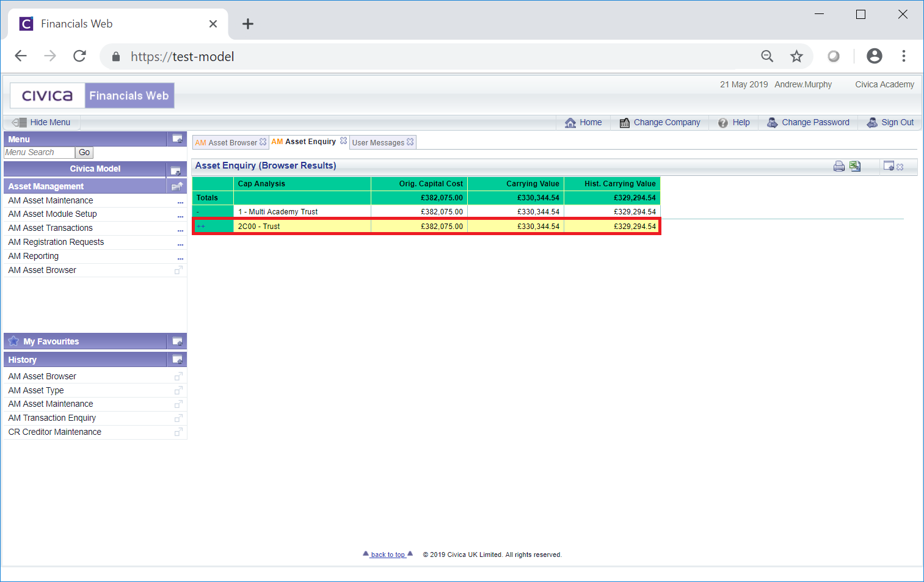The height and width of the screenshot is (582, 924).
Task: Expand the 2C00 - Trust row with ++
Action: (201, 227)
